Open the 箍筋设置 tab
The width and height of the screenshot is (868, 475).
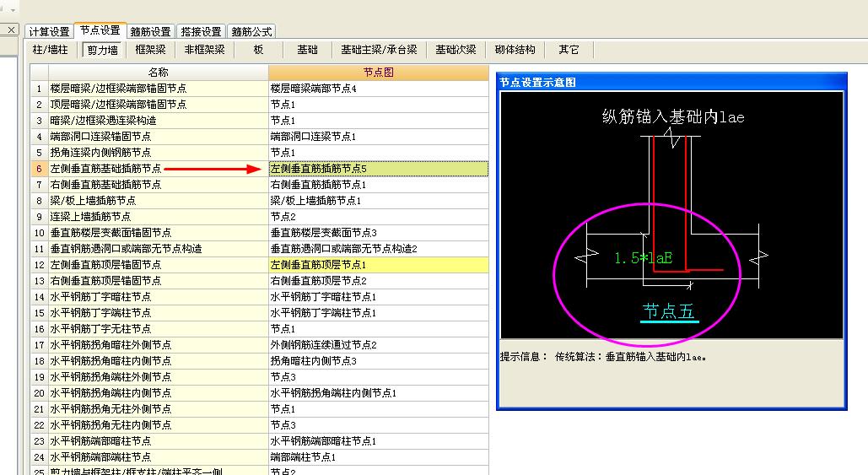coord(150,31)
